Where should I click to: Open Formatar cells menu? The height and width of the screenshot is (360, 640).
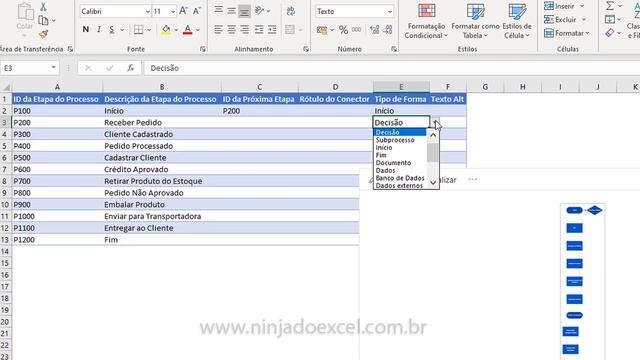[567, 33]
